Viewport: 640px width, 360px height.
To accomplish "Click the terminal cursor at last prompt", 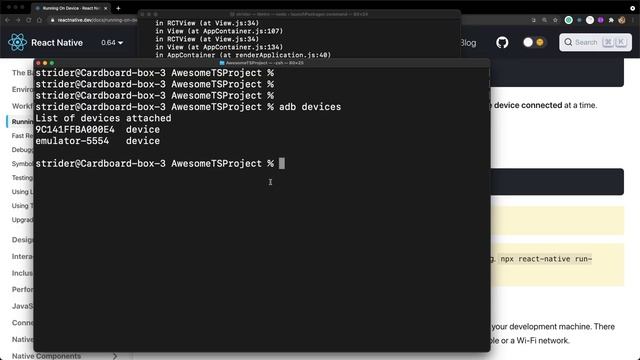I will (282, 164).
